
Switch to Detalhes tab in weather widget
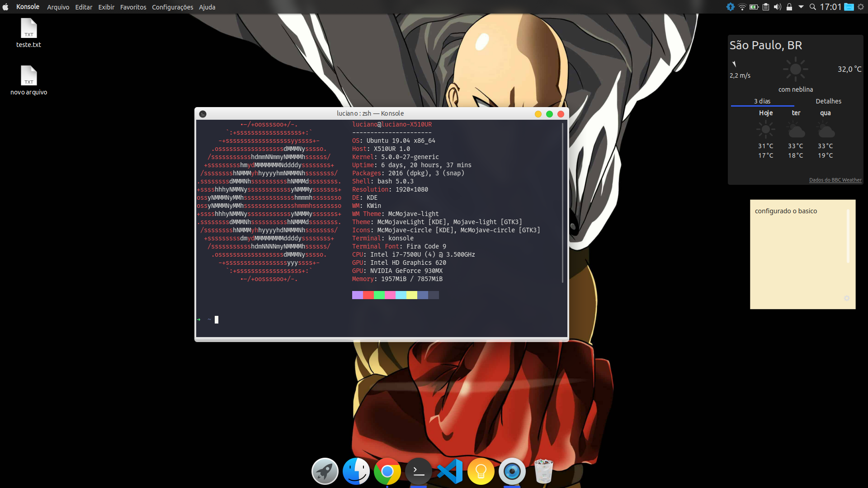(x=828, y=101)
